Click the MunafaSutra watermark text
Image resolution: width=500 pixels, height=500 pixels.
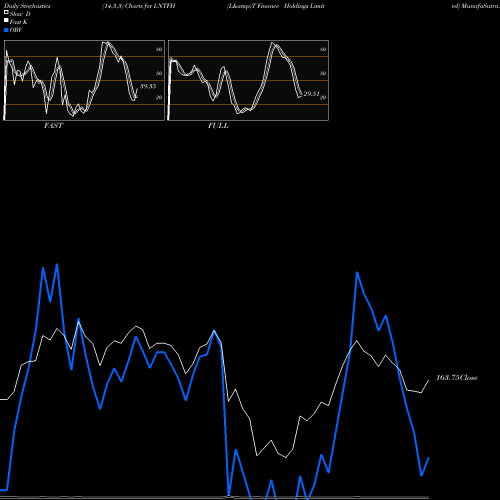coord(480,6)
